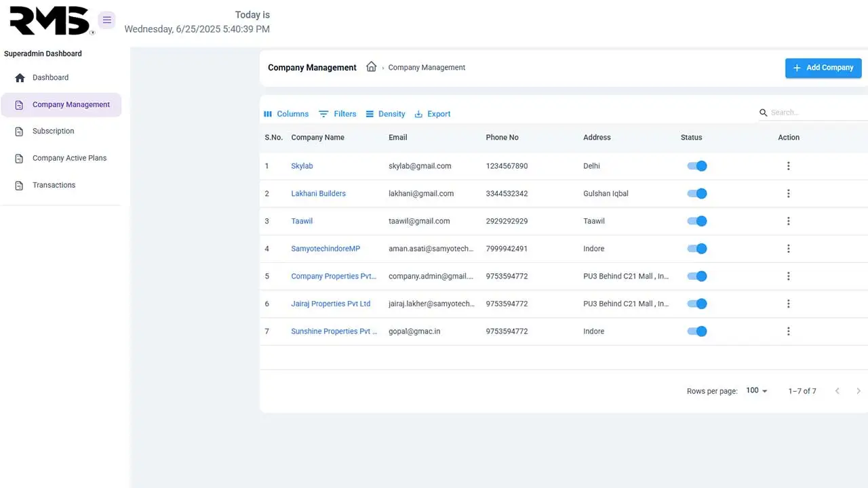Click the Dashboard house icon in the sidebar
Screen dimensions: 868x488
[x=20, y=78]
